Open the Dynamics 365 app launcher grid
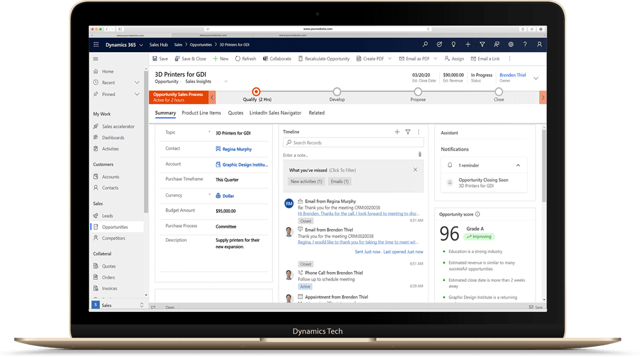644x357 pixels. 96,45
